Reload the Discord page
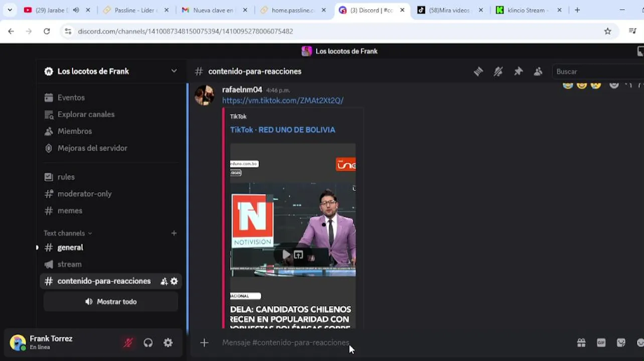This screenshot has height=361, width=644. [x=47, y=31]
